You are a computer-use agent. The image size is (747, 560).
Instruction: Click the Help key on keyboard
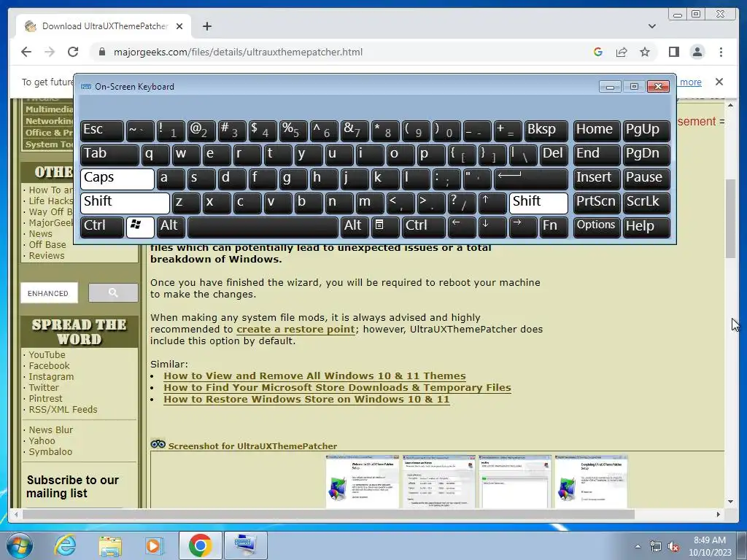point(646,227)
